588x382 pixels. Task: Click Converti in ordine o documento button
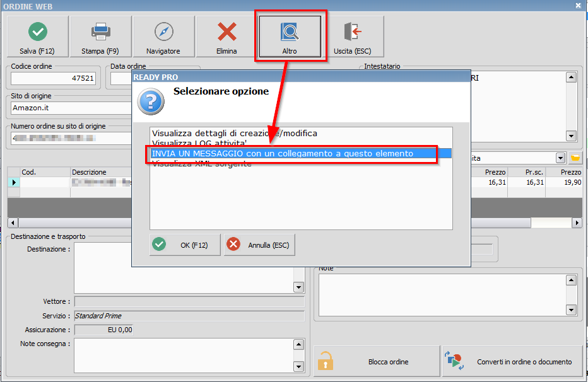point(512,361)
